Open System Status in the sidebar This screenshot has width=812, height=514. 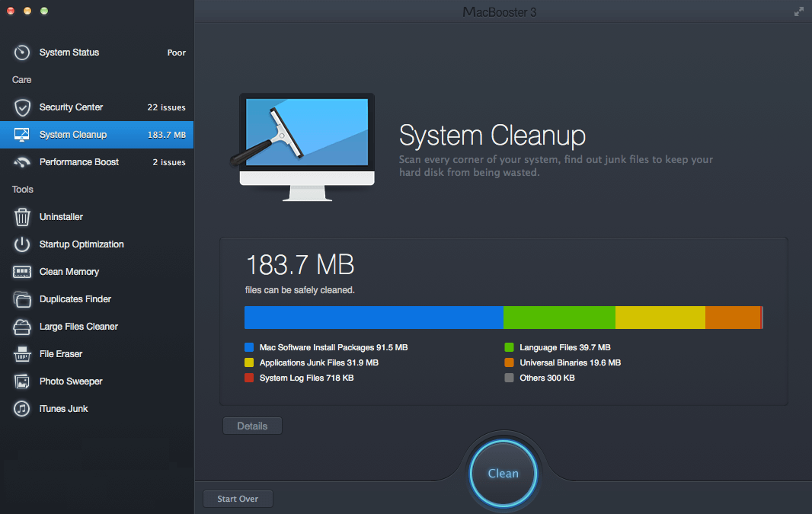click(x=97, y=53)
